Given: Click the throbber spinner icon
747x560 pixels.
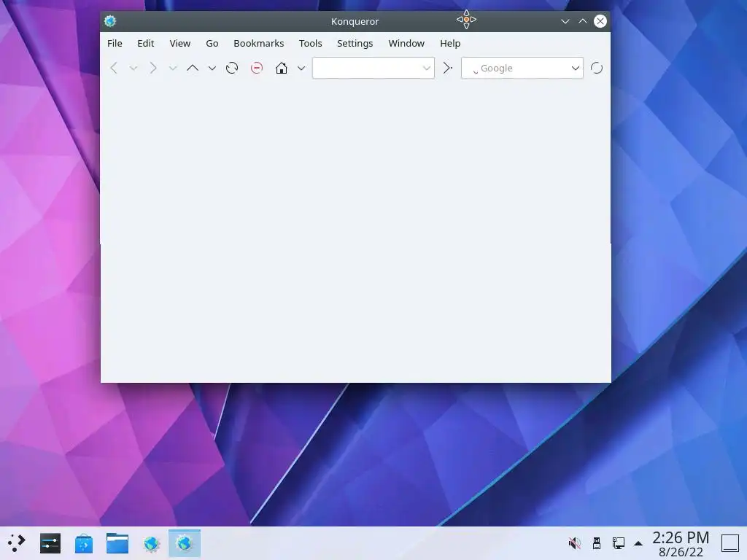Looking at the screenshot, I should [597, 68].
